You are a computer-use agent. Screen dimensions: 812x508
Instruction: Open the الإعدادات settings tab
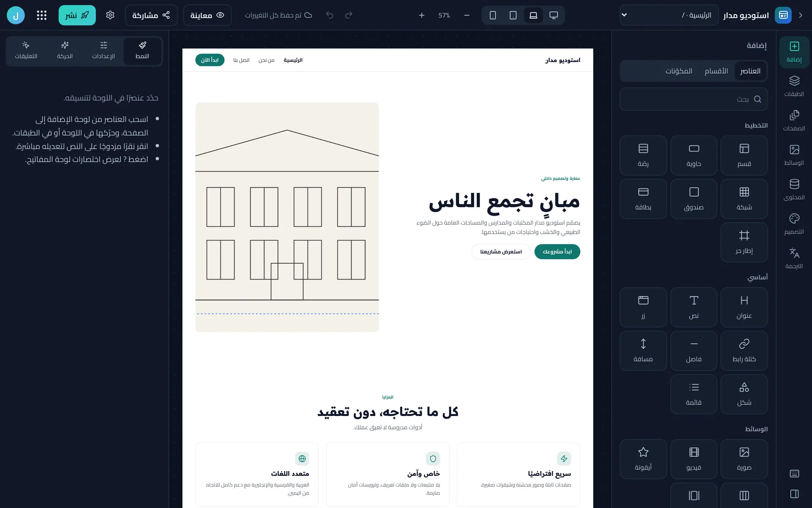pos(103,51)
